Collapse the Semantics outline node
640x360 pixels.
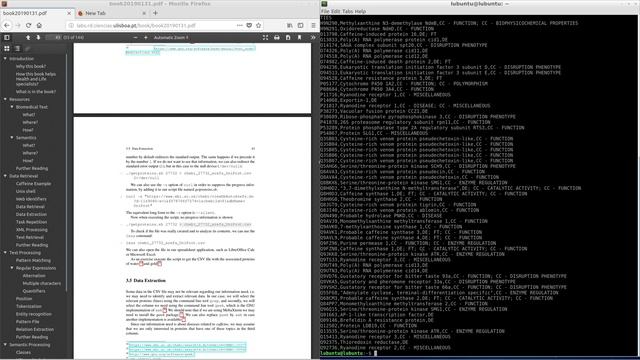click(12, 138)
